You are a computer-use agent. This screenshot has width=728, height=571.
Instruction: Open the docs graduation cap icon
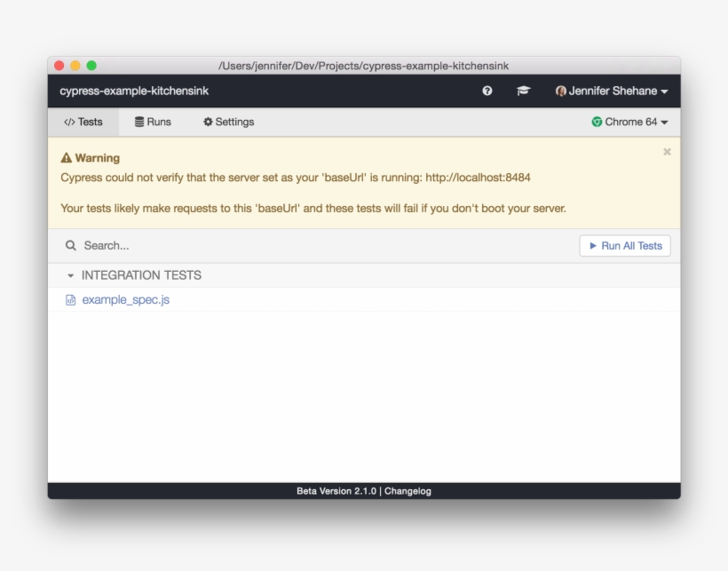[524, 91]
